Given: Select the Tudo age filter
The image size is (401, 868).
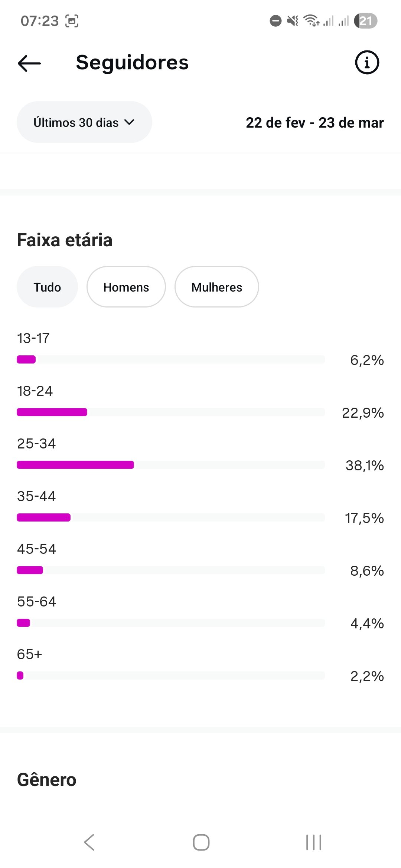Looking at the screenshot, I should (x=47, y=287).
